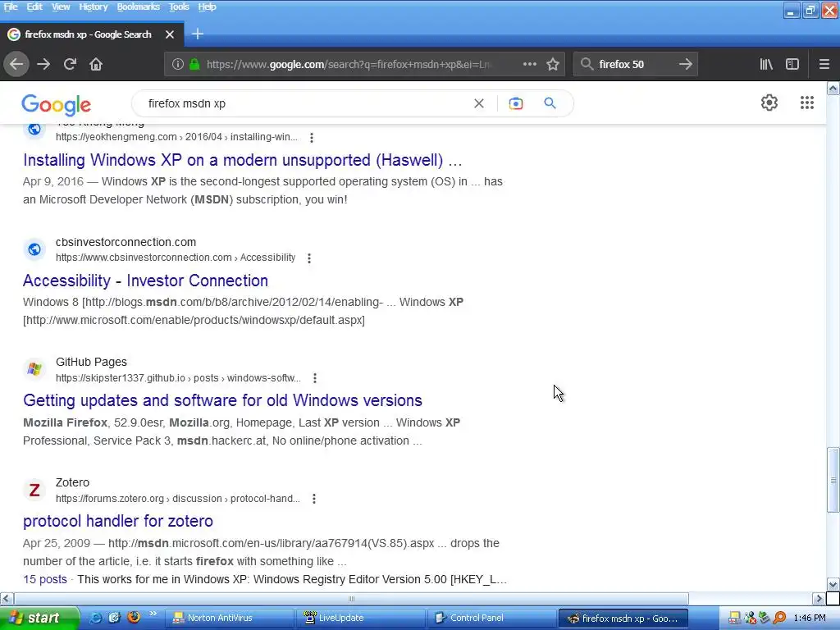The image size is (840, 630).
Task: Open 'Accessibility - Investor Connection' result
Action: tap(146, 281)
